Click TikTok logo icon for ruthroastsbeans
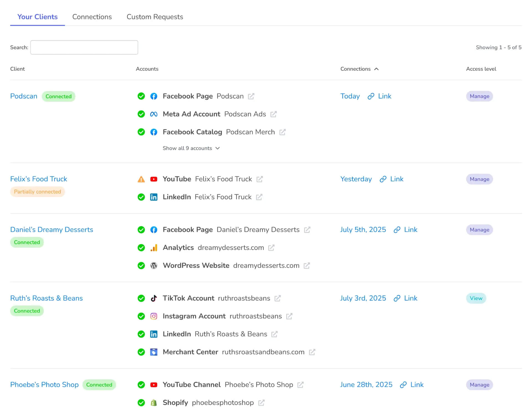The width and height of the screenshot is (532, 416). click(154, 298)
